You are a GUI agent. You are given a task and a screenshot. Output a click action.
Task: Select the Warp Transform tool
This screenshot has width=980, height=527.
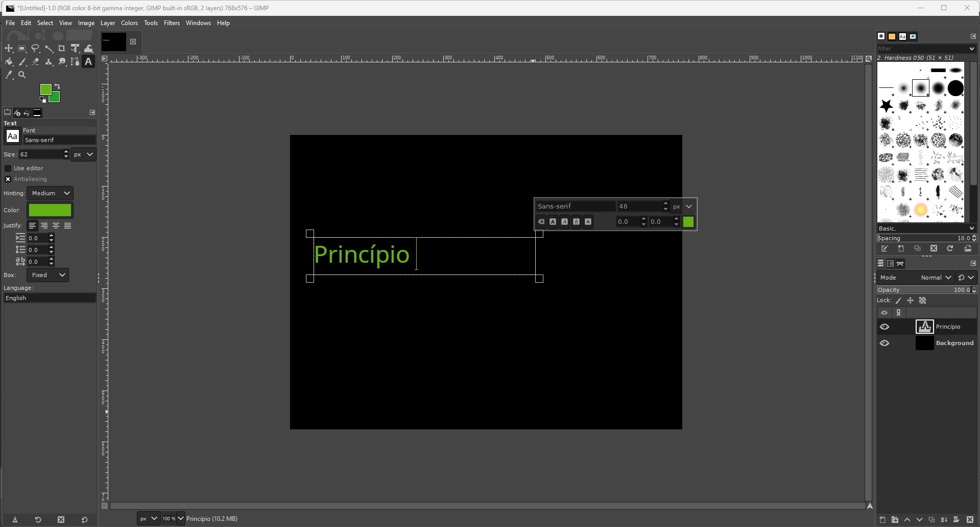[88, 49]
